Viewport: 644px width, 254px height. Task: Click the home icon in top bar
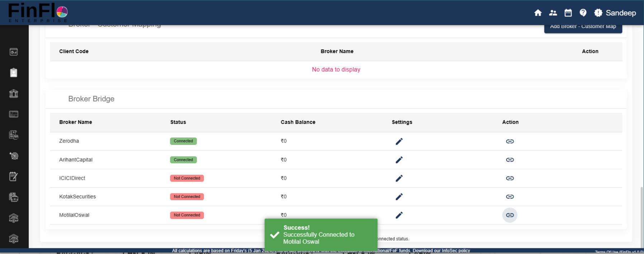(x=538, y=13)
